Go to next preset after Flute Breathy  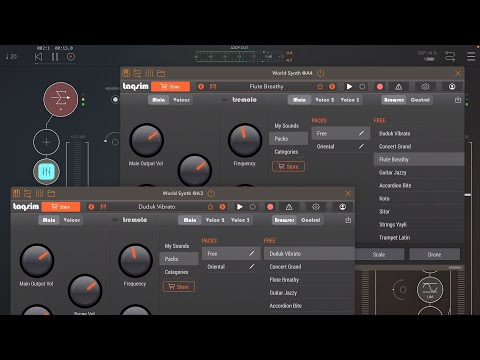click(x=332, y=87)
